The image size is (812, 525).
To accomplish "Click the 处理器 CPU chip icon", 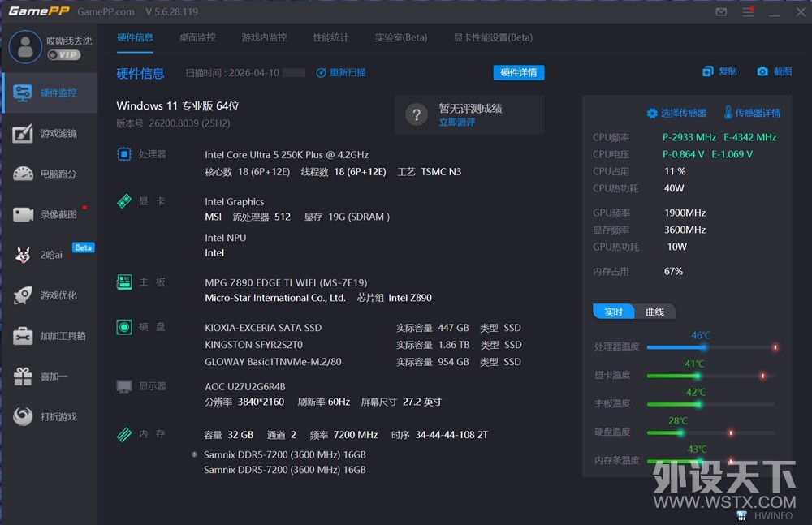I will tap(123, 154).
